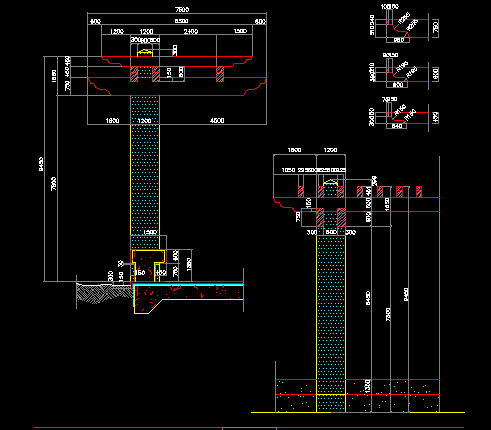491x430 pixels.
Task: Select the 7600 overall width dimension text
Action: 182,10
